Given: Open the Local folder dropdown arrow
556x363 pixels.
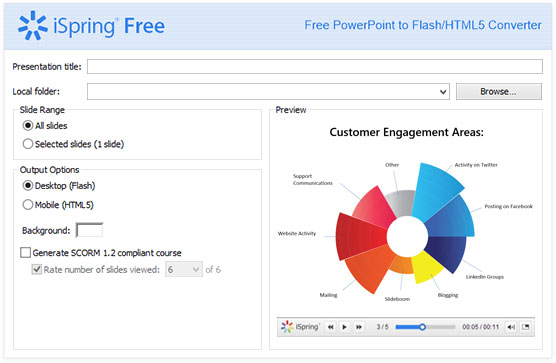Looking at the screenshot, I should click(x=443, y=92).
